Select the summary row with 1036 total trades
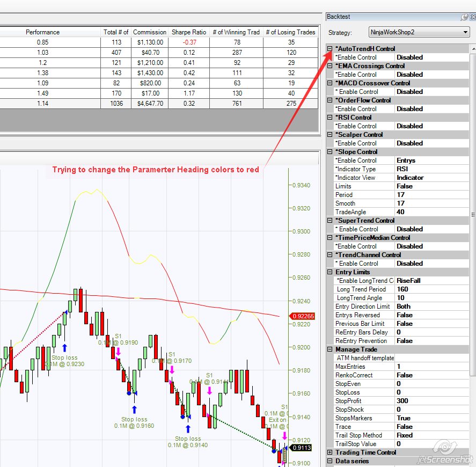The height and width of the screenshot is (467, 476). pyautogui.click(x=159, y=104)
